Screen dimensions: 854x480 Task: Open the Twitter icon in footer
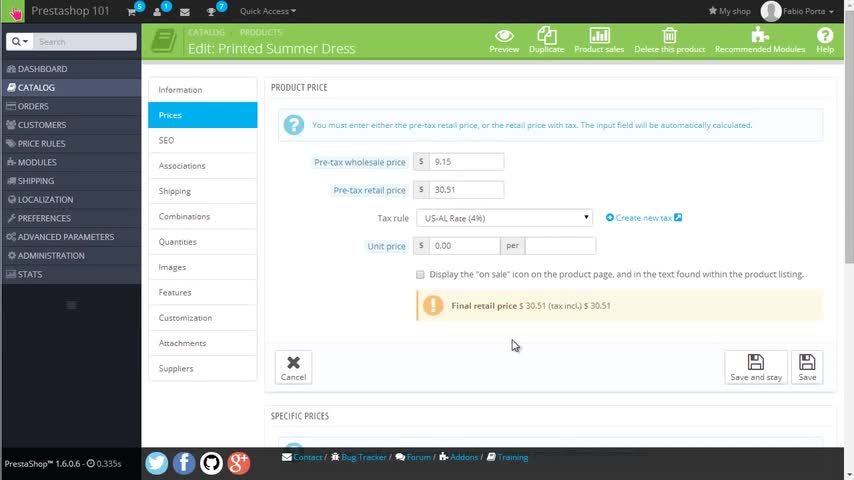[x=157, y=463]
